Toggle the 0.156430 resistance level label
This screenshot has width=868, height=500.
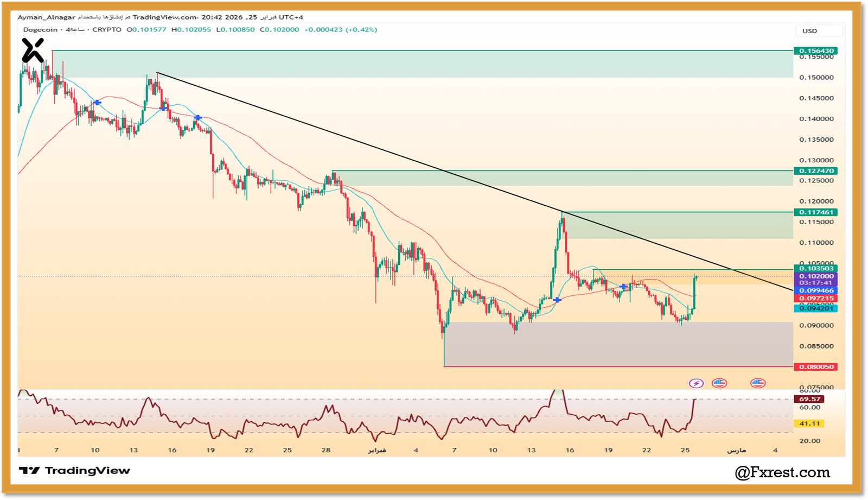click(x=816, y=49)
